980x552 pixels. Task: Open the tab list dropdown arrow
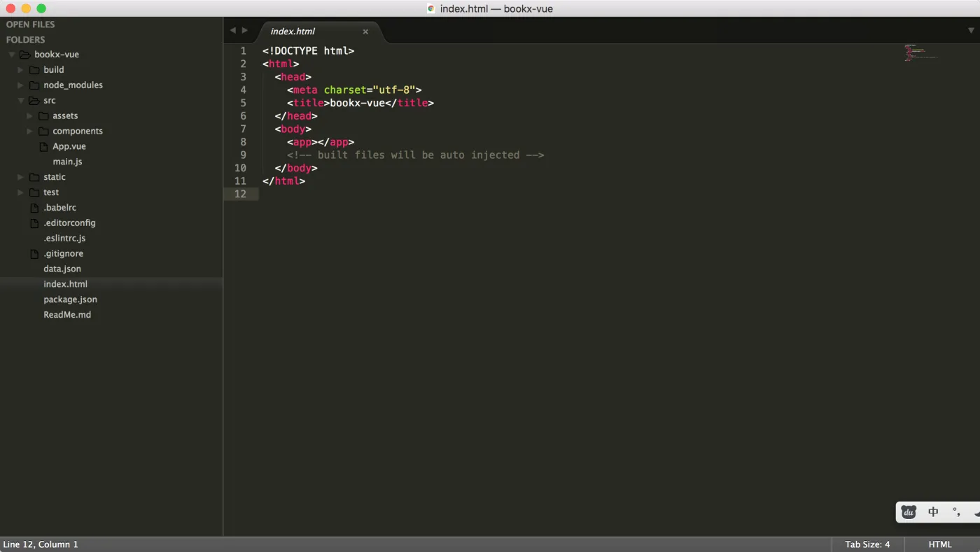point(971,31)
